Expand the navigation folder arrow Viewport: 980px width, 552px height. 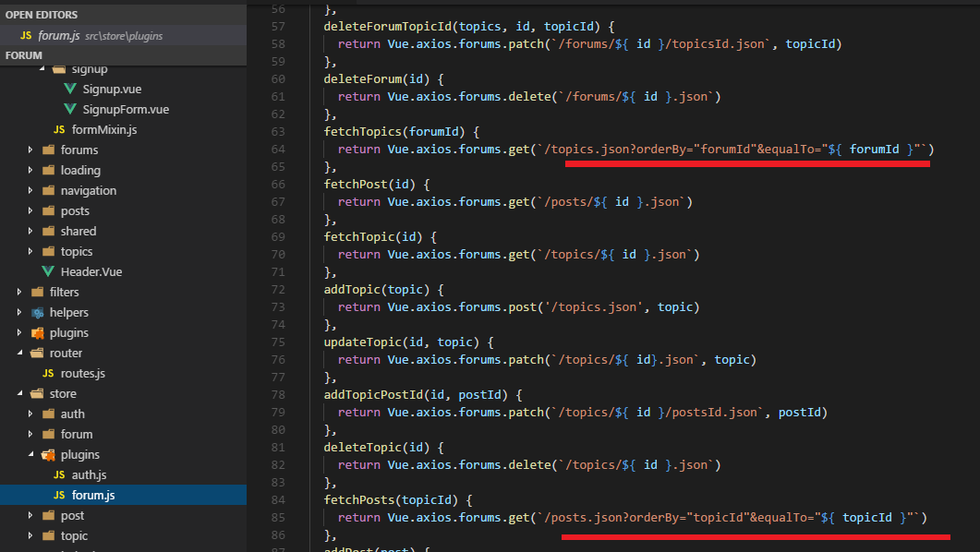click(x=30, y=190)
